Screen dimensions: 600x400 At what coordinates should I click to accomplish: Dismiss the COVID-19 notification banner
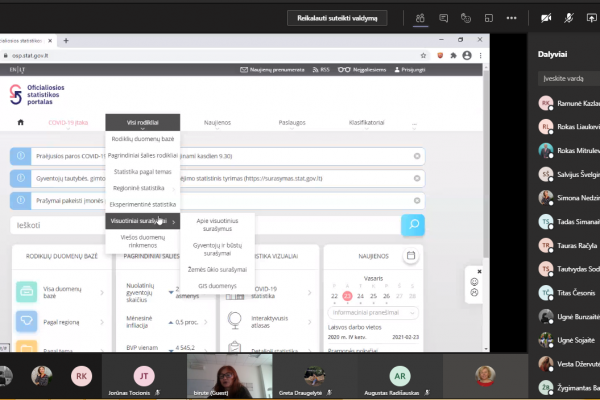(417, 156)
